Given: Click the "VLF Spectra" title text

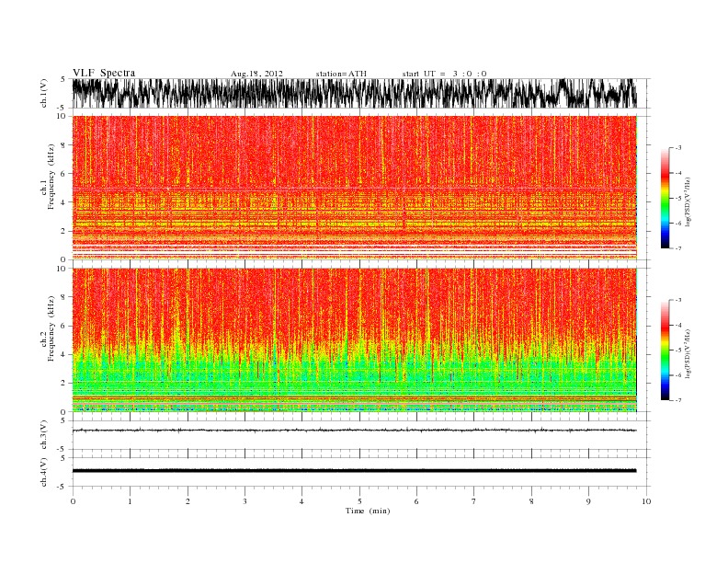Looking at the screenshot, I should click(104, 73).
